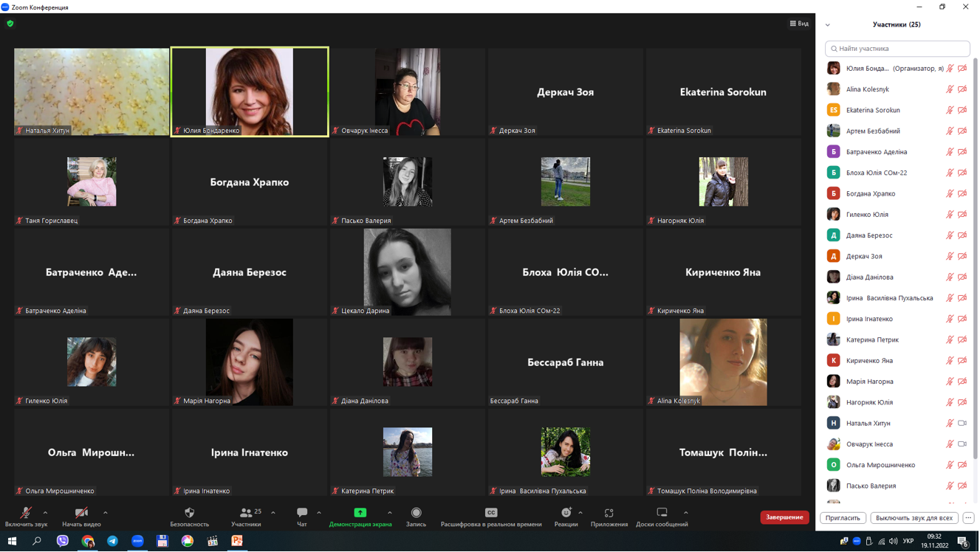
Task: Open the Apps (Приложения) icon
Action: pyautogui.click(x=609, y=513)
